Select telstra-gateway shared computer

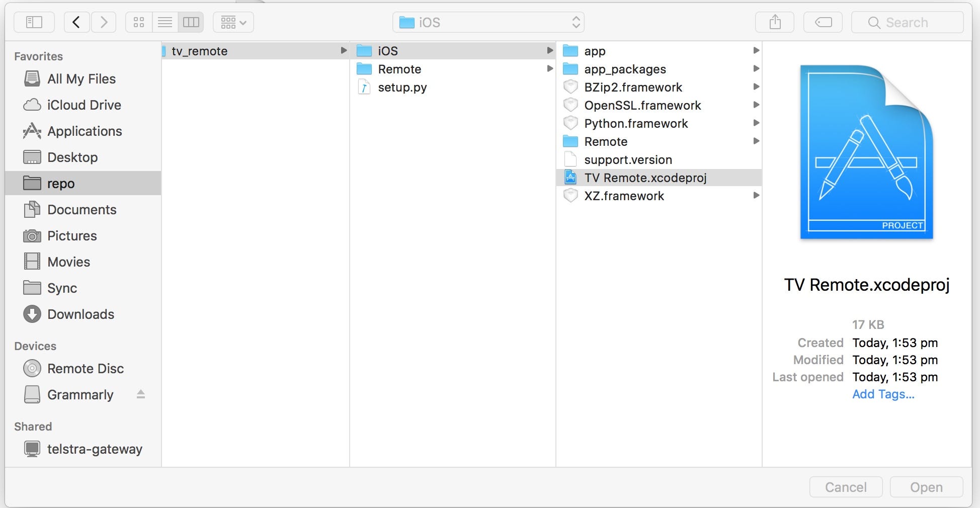click(x=83, y=449)
